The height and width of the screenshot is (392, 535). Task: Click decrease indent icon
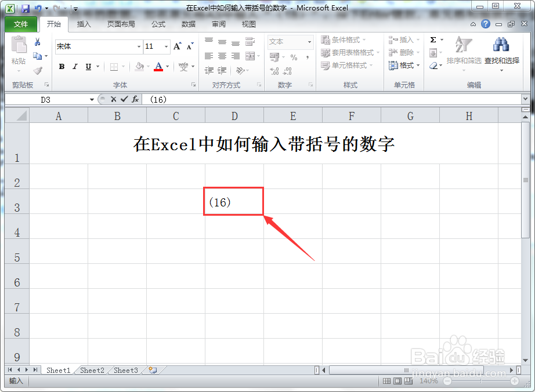click(209, 71)
